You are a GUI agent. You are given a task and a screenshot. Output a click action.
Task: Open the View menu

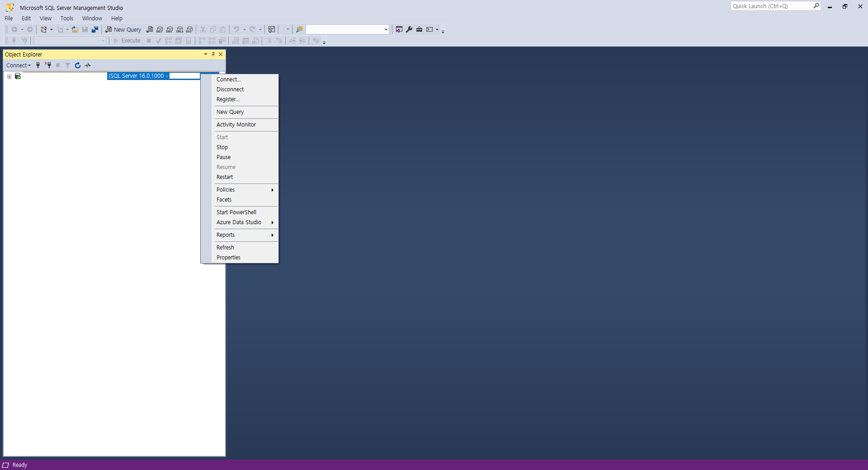(46, 19)
